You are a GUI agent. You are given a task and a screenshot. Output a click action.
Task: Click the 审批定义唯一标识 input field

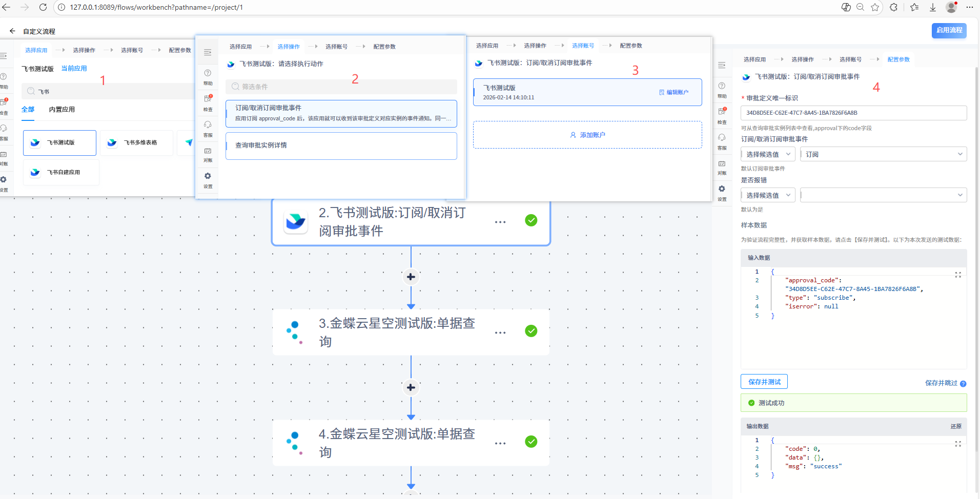(853, 113)
